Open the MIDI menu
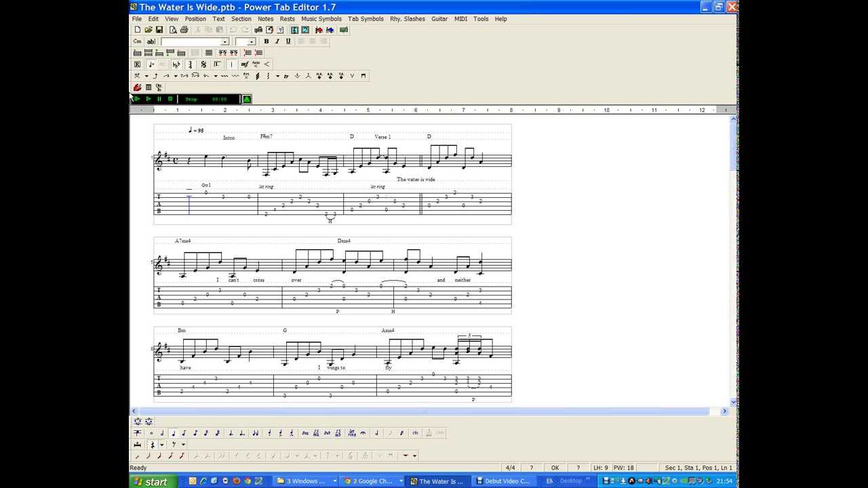This screenshot has width=868, height=488. (x=460, y=19)
